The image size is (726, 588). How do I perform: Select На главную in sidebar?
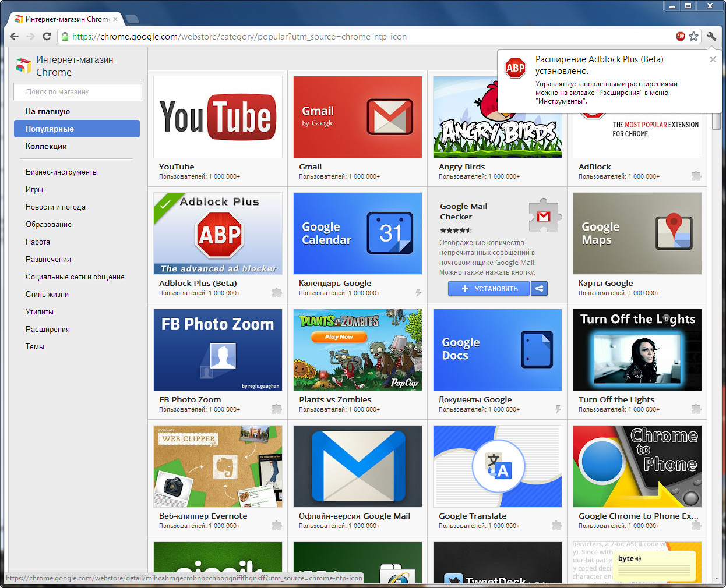[48, 111]
